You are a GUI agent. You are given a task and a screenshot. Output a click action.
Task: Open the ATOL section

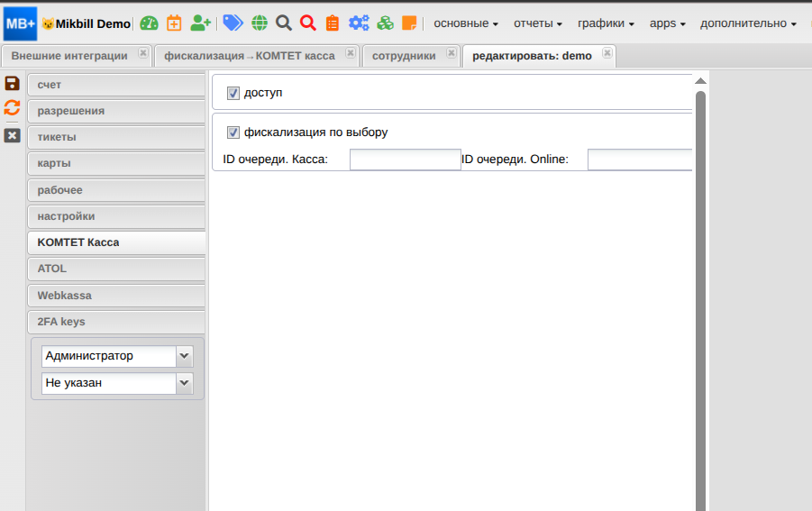pos(116,269)
